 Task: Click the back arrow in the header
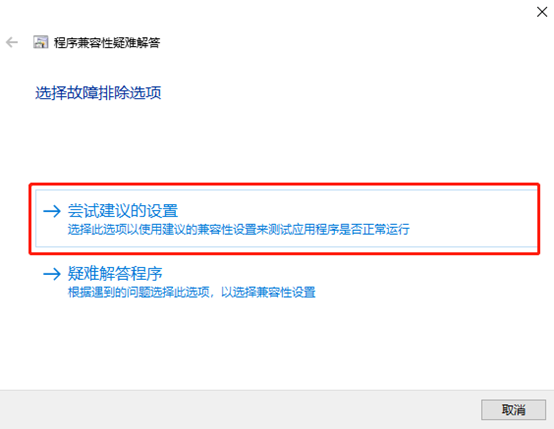[x=12, y=42]
